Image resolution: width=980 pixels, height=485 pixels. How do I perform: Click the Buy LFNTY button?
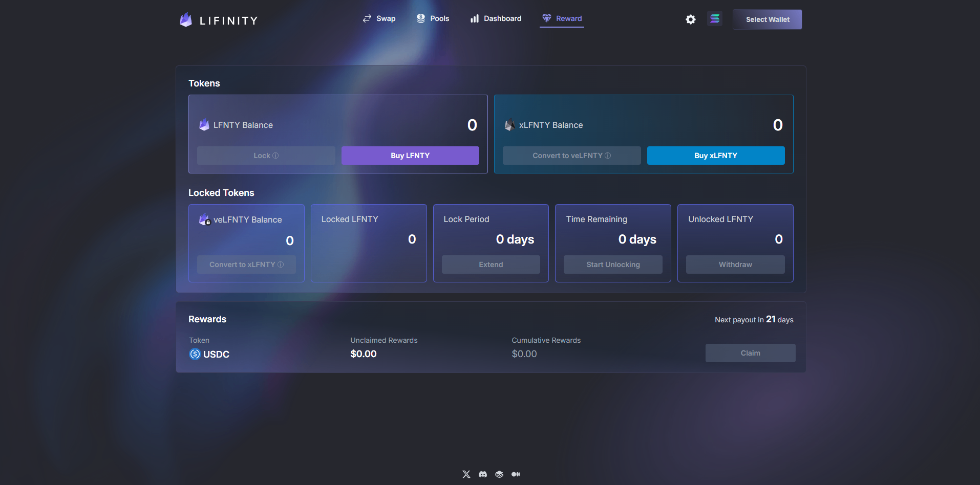410,156
